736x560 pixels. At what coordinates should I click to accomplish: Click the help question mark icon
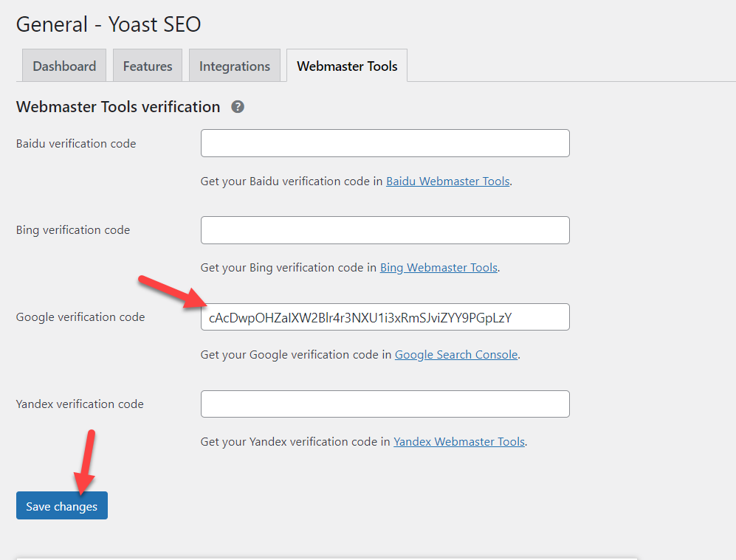click(x=238, y=107)
